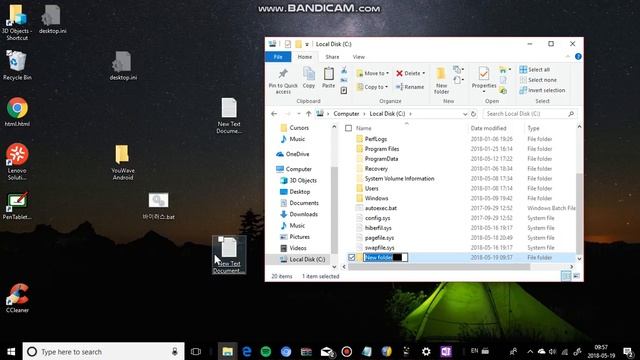
Task: Select the pagefile.sys file
Action: 379,238
